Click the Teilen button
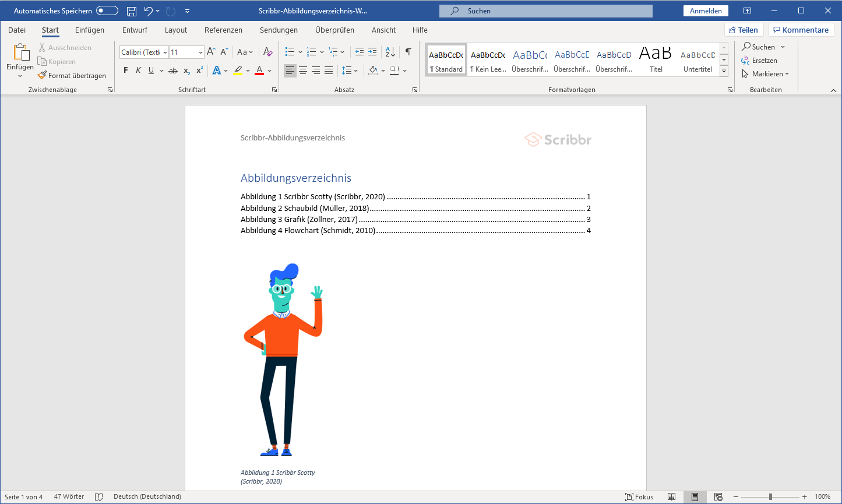842x504 pixels. pyautogui.click(x=744, y=30)
